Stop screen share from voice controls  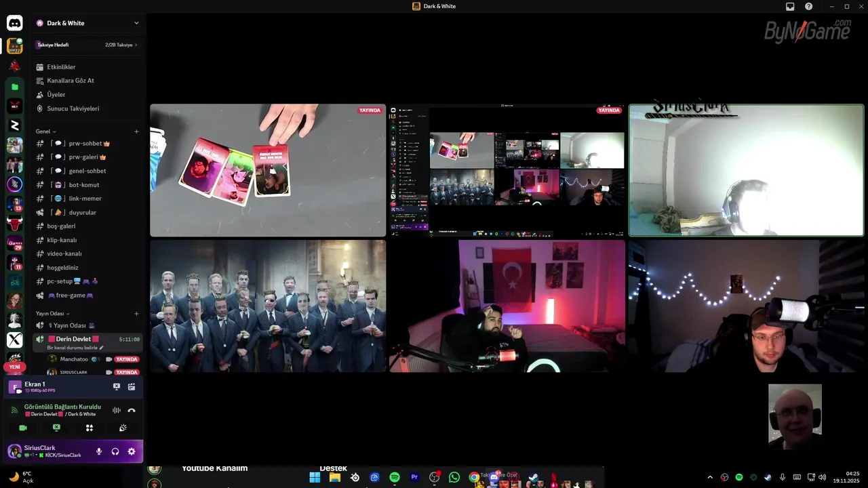56,428
